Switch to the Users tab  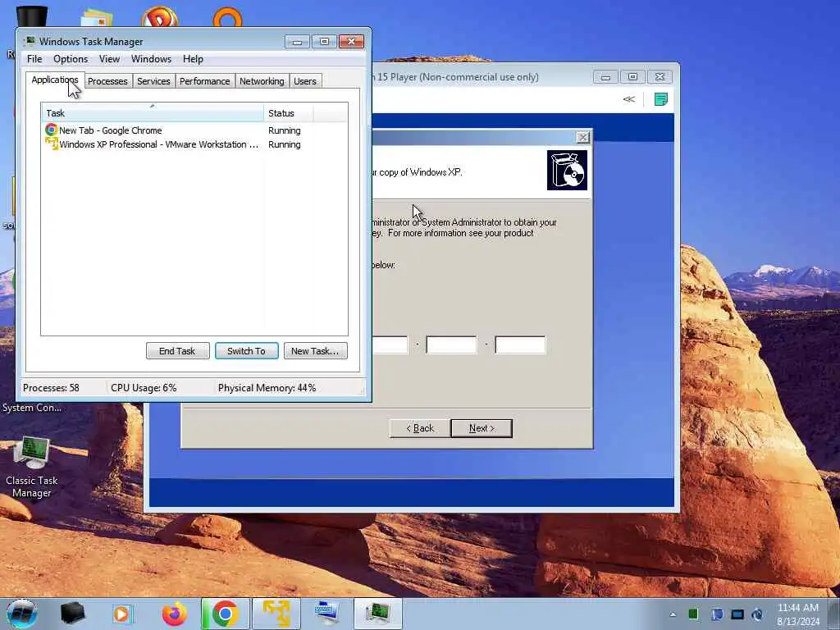[305, 81]
